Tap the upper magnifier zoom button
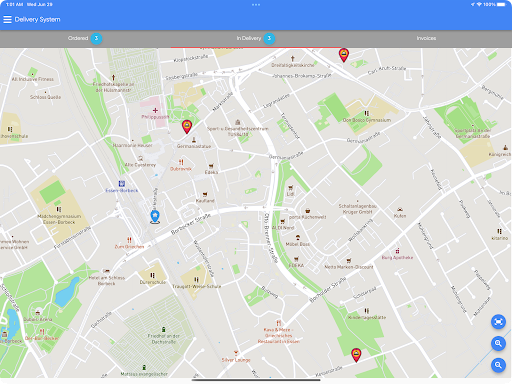 (x=498, y=343)
